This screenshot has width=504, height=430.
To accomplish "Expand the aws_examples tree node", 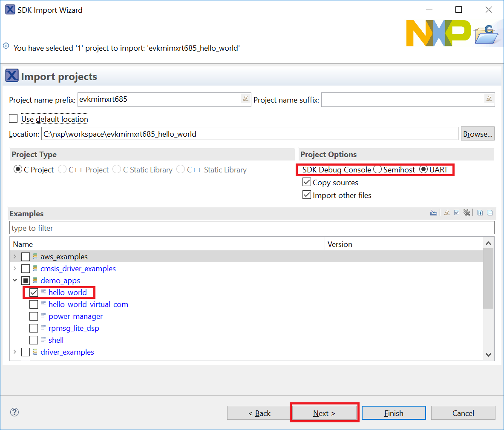I will (x=15, y=257).
